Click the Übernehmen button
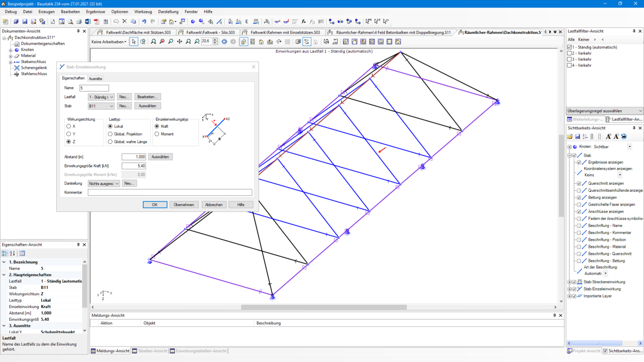The width and height of the screenshot is (644, 362). [184, 205]
